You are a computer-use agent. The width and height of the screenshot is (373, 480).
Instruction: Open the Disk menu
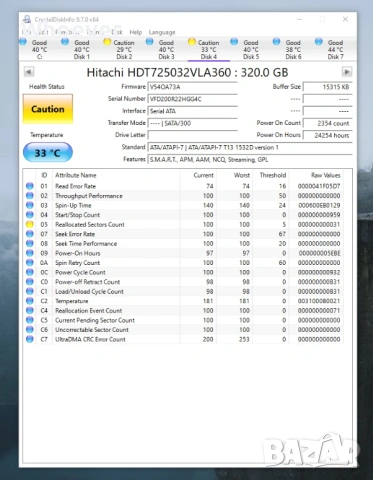(117, 32)
